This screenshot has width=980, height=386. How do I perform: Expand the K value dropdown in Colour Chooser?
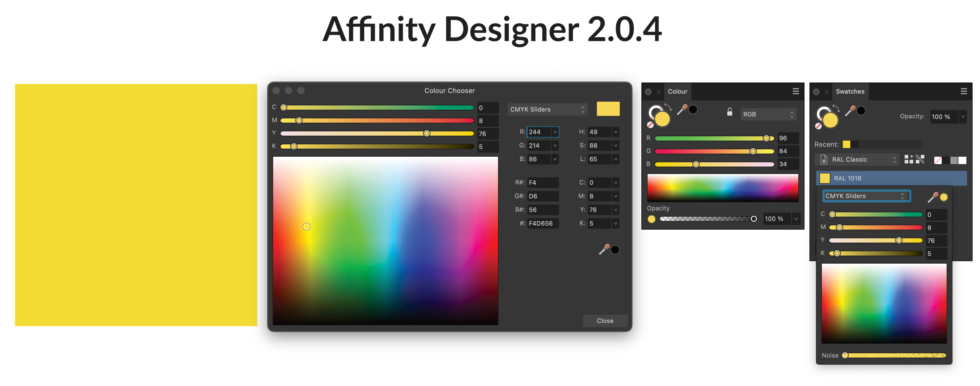[615, 223]
